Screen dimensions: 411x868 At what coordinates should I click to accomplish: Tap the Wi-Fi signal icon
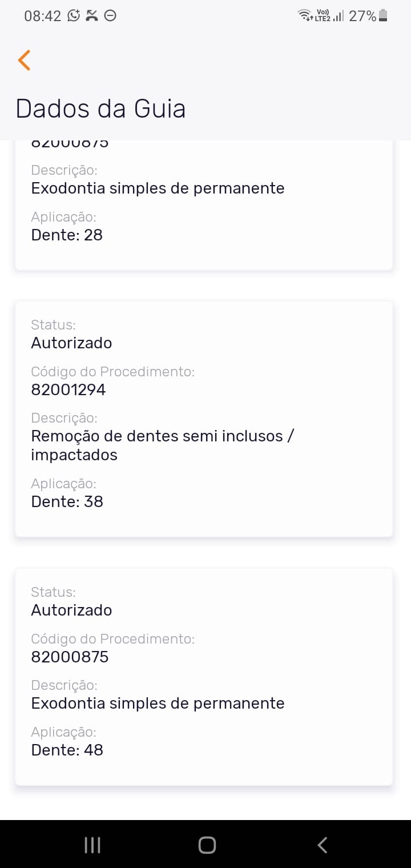coord(305,16)
